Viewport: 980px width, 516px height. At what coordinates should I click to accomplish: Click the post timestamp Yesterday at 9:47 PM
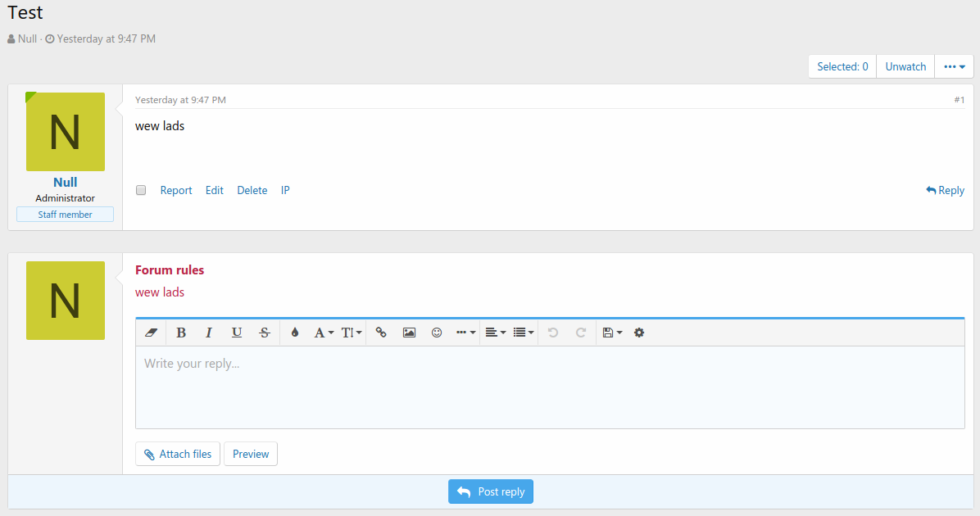tap(180, 100)
